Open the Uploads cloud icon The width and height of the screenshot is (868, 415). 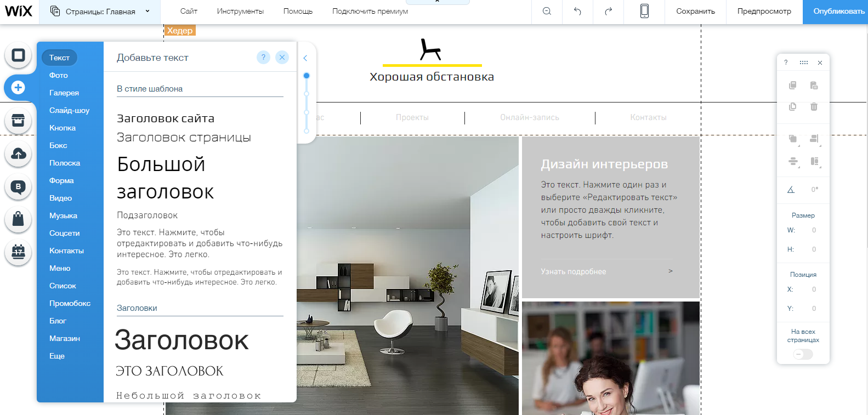18,154
